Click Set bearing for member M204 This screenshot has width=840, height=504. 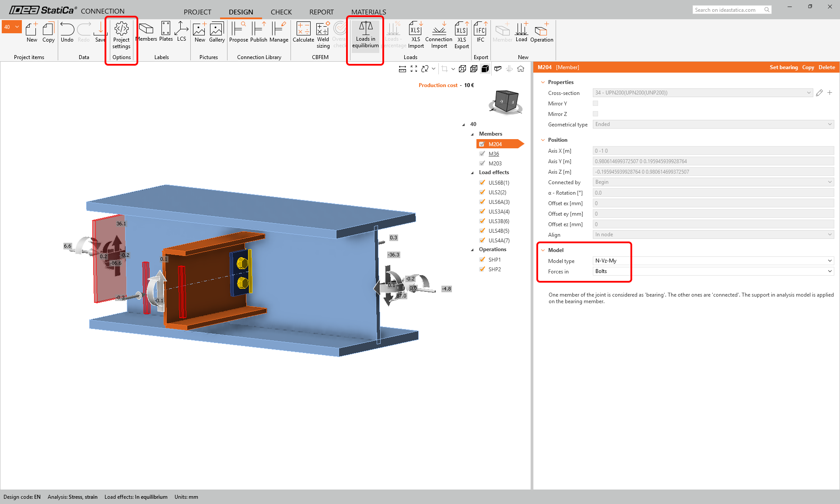784,67
